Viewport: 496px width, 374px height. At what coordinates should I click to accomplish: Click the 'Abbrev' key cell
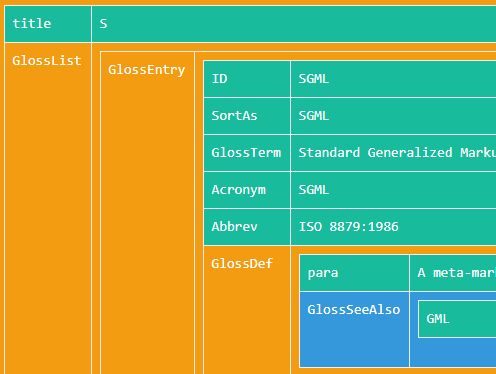click(x=247, y=227)
